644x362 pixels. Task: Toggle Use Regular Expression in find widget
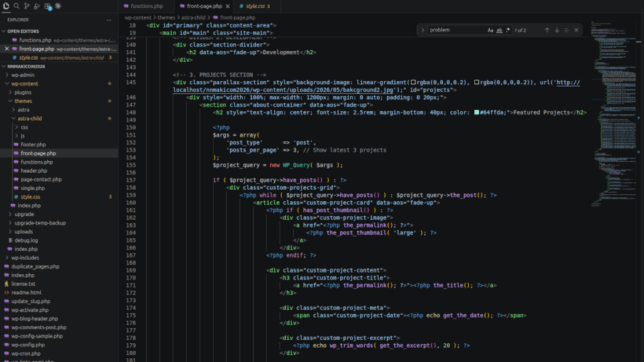point(508,30)
